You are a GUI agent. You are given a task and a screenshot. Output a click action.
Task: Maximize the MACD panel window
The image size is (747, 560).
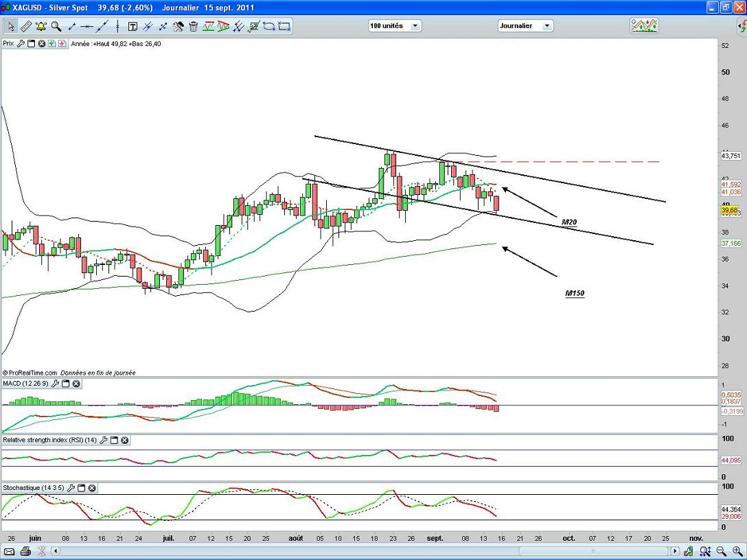[66, 384]
